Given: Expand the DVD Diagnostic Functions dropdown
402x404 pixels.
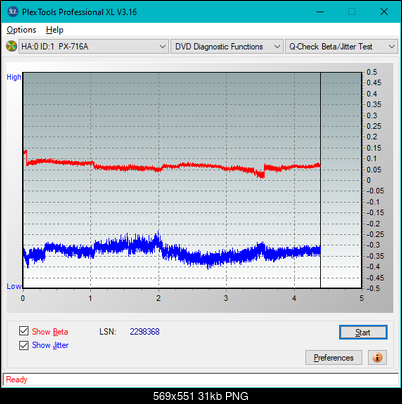Looking at the screenshot, I should tap(227, 47).
